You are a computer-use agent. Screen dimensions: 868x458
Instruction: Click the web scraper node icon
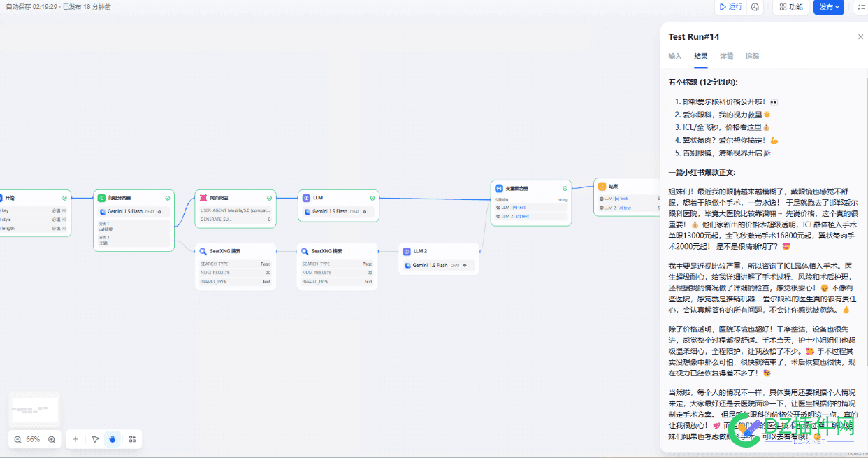click(203, 198)
